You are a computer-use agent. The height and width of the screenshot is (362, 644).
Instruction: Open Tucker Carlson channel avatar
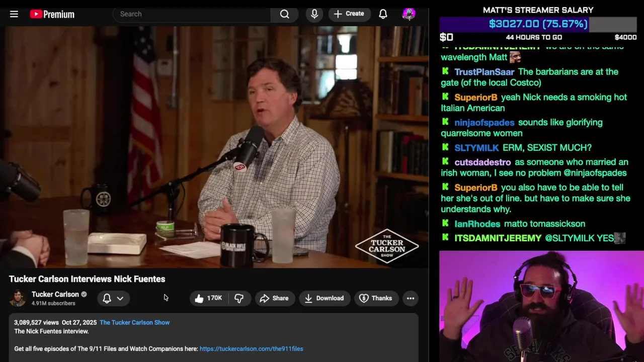click(18, 298)
